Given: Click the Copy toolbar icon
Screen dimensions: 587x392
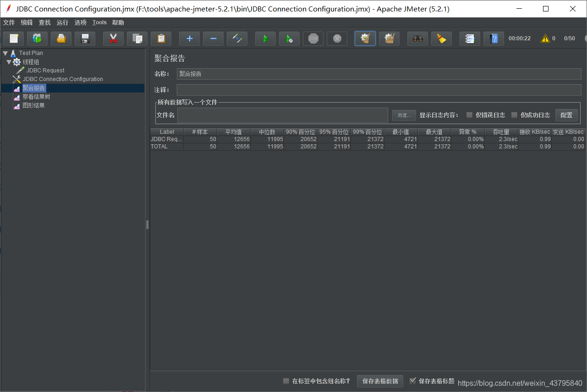Looking at the screenshot, I should pyautogui.click(x=137, y=38).
